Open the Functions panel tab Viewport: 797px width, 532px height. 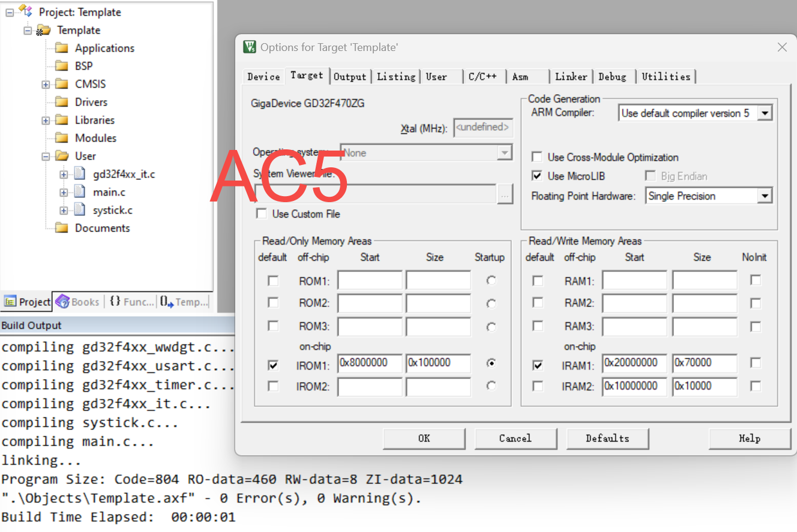click(131, 302)
